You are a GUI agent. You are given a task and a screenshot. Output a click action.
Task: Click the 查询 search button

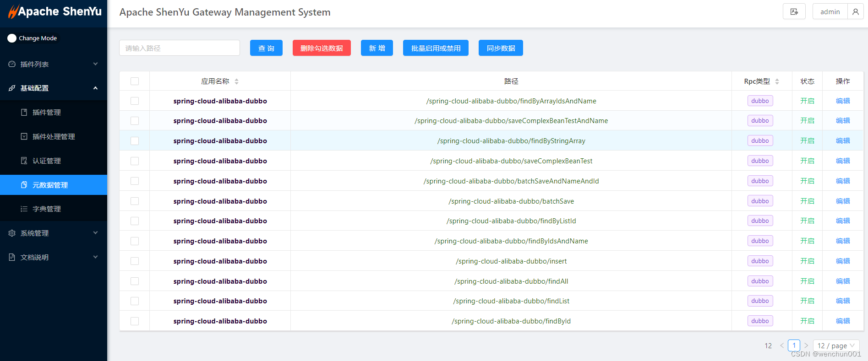click(x=266, y=48)
